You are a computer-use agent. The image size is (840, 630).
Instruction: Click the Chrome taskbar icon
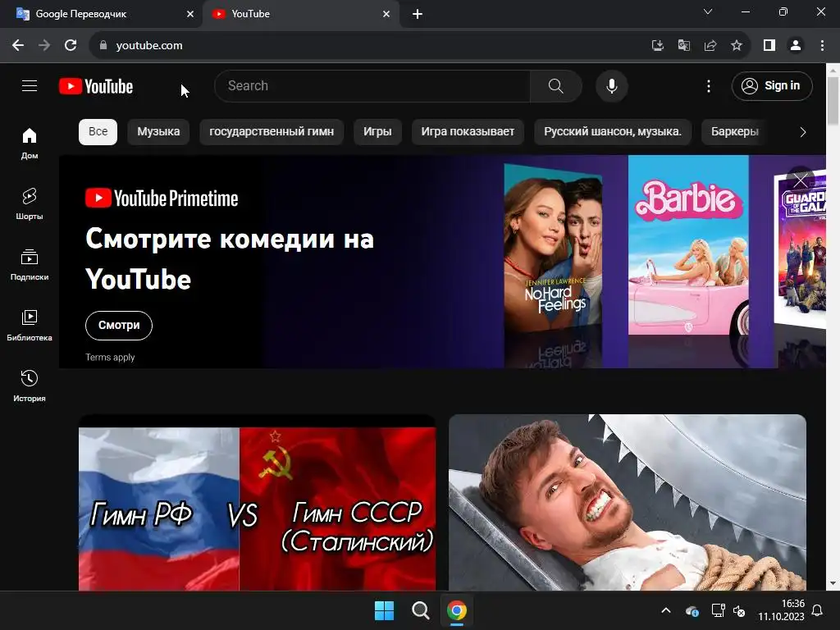point(457,610)
